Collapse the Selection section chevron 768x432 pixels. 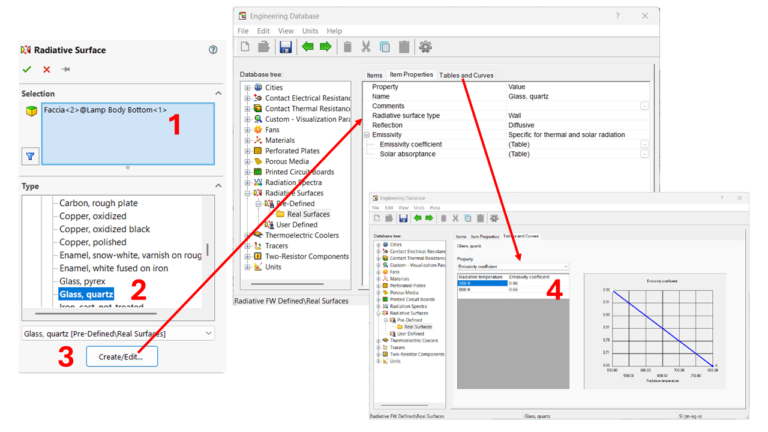click(218, 93)
